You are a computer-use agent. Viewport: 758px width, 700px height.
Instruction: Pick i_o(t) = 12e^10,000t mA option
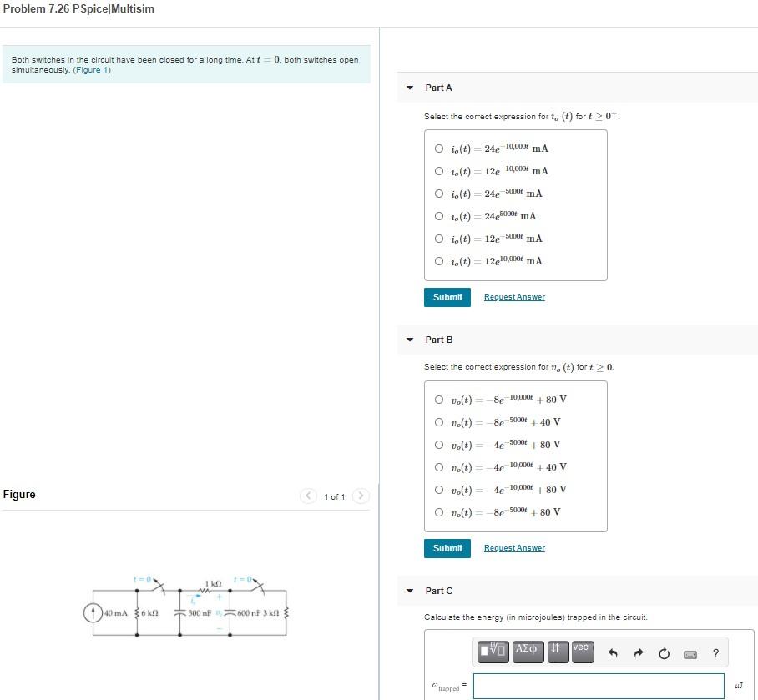pos(438,261)
